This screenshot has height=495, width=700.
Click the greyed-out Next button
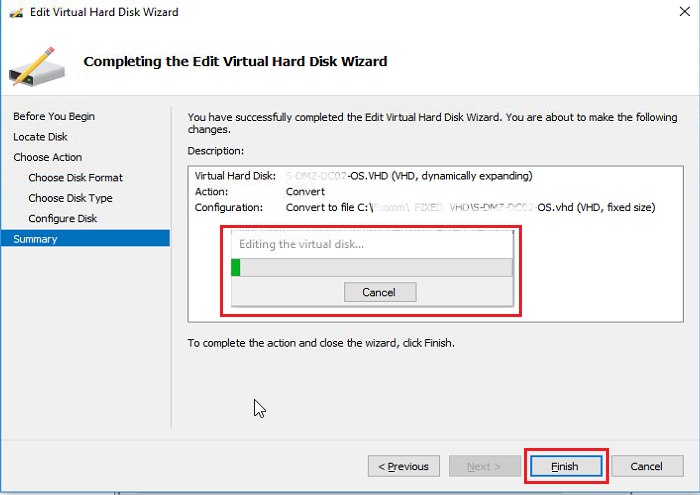[484, 466]
